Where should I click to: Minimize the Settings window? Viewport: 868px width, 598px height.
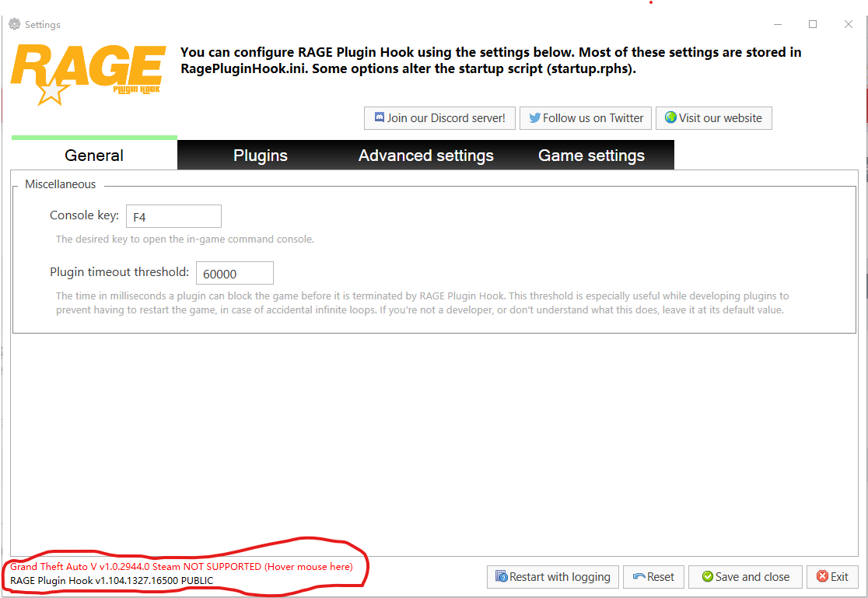[778, 24]
